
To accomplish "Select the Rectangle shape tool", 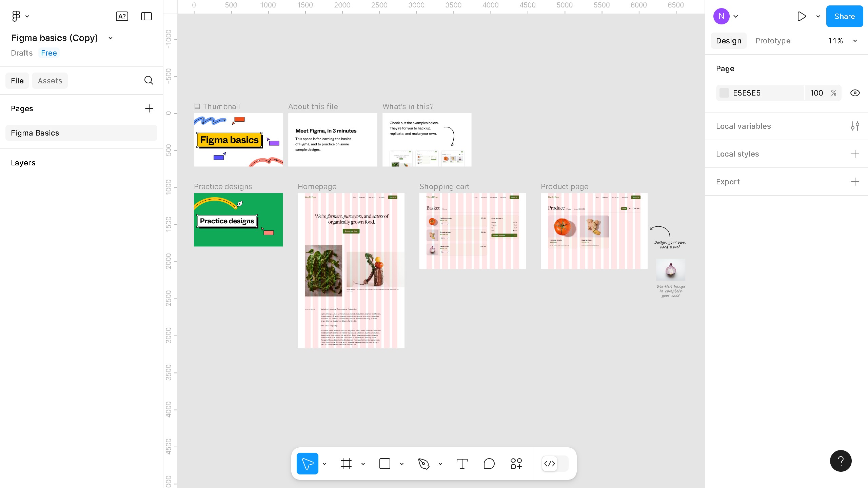I will pos(384,464).
